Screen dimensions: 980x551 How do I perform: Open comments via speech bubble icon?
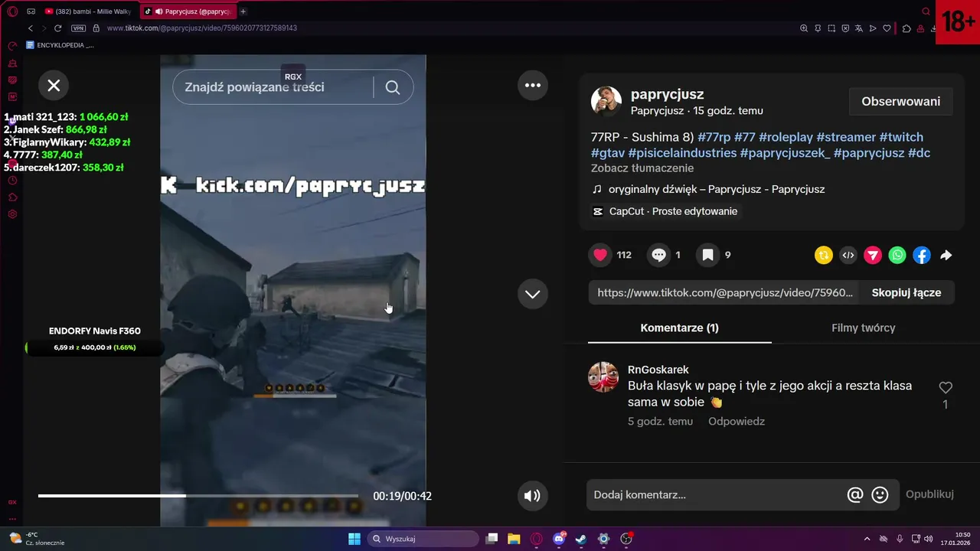(x=659, y=255)
